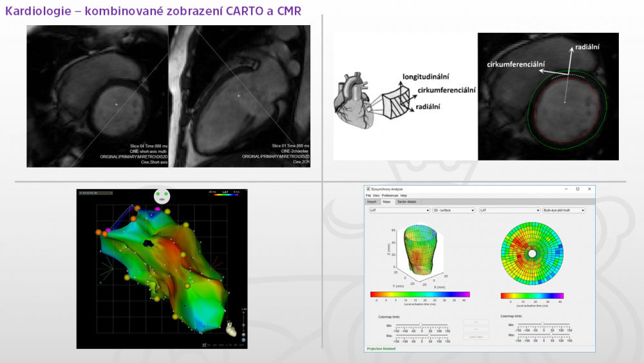Click the left local activation time colorbar
This screenshot has width=644, height=363.
coord(420,295)
